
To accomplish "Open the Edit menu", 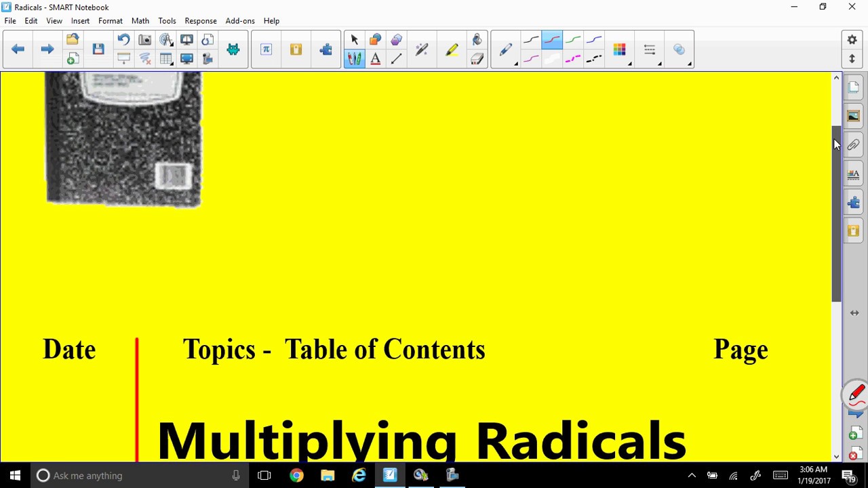I will pyautogui.click(x=31, y=21).
